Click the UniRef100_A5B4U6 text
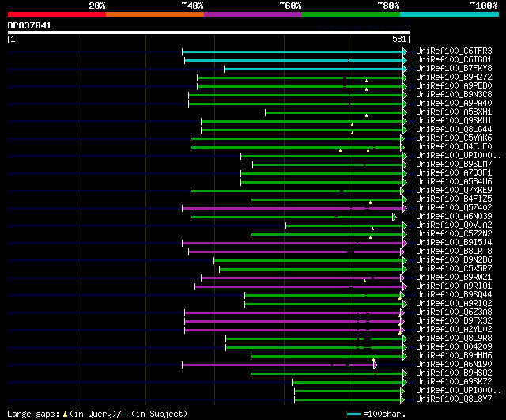 (454, 182)
